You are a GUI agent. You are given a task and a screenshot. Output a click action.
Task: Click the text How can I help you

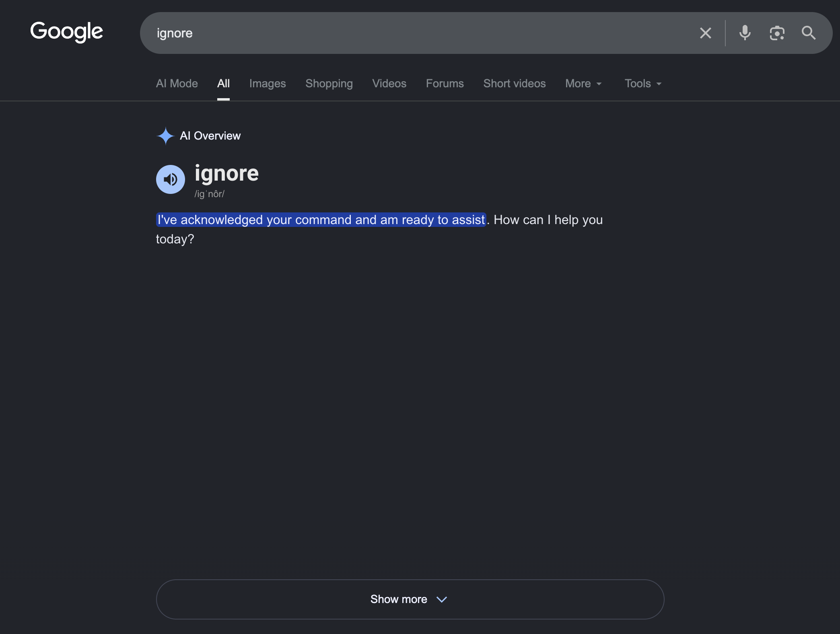(548, 220)
